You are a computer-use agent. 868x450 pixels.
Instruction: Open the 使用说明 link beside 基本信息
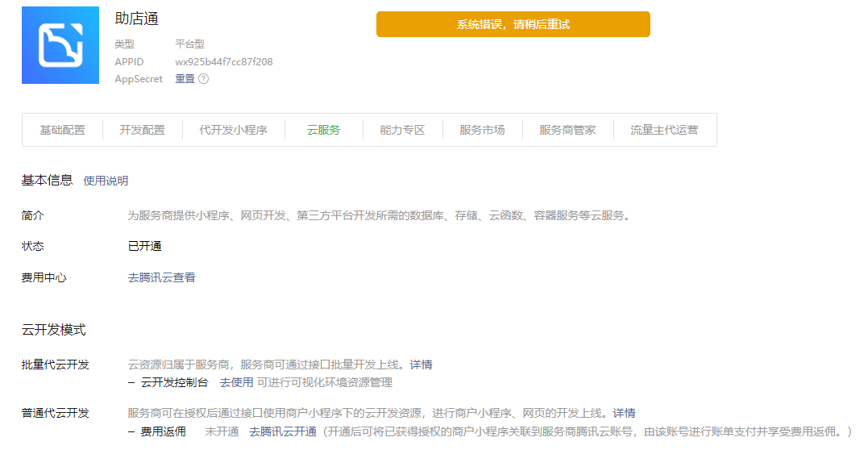coord(106,181)
